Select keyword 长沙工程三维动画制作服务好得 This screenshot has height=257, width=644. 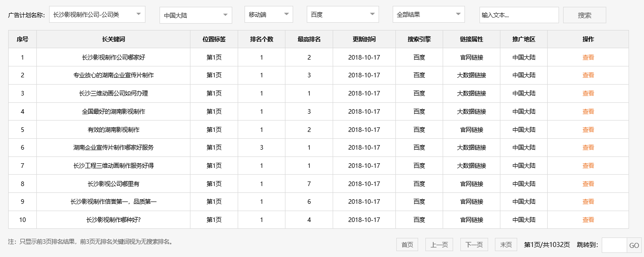point(113,166)
